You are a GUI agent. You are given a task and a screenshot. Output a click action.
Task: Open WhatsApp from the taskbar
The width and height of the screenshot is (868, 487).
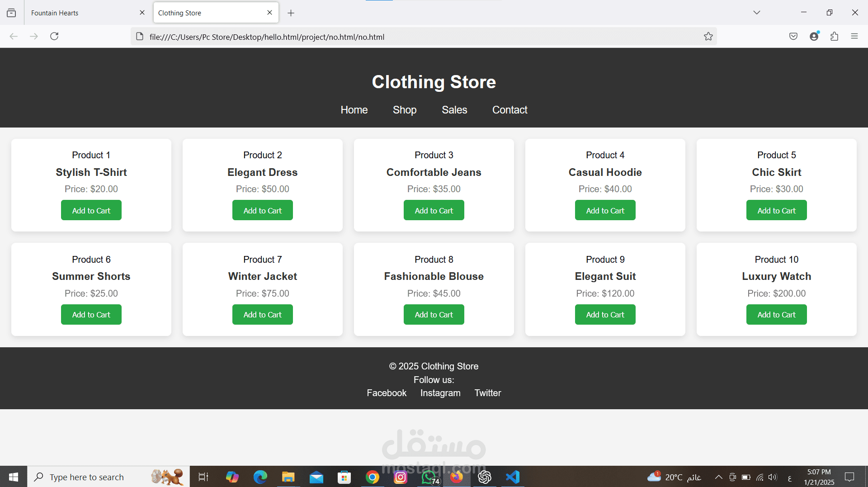click(429, 477)
